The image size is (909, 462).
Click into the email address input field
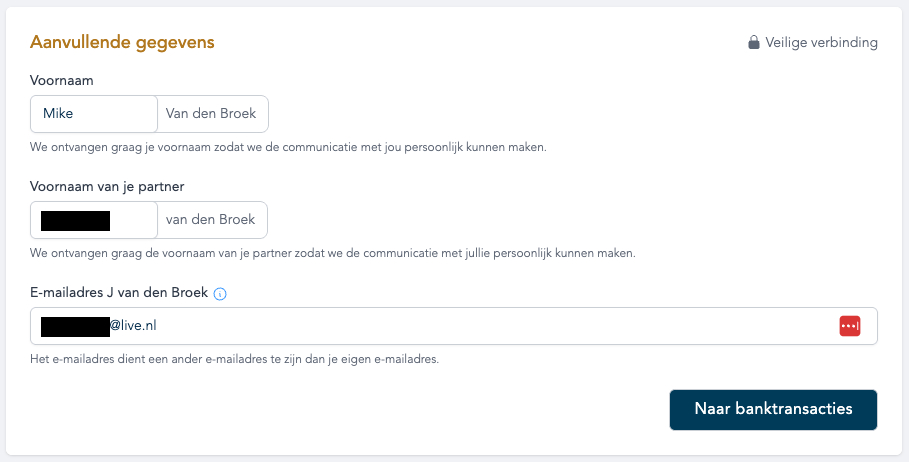(x=453, y=326)
